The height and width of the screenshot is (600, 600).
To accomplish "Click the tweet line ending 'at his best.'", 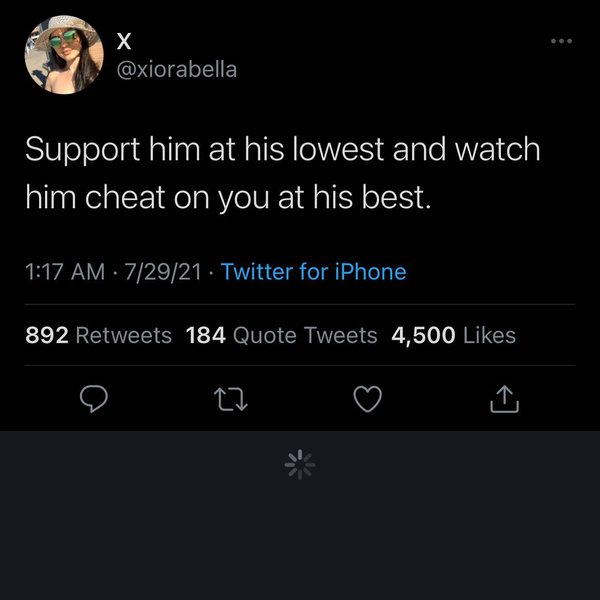I will 228,198.
